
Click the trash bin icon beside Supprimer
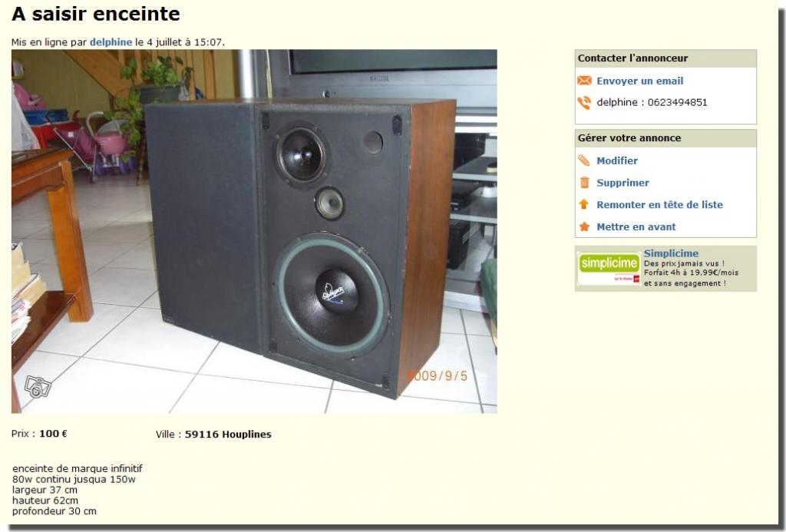[584, 183]
